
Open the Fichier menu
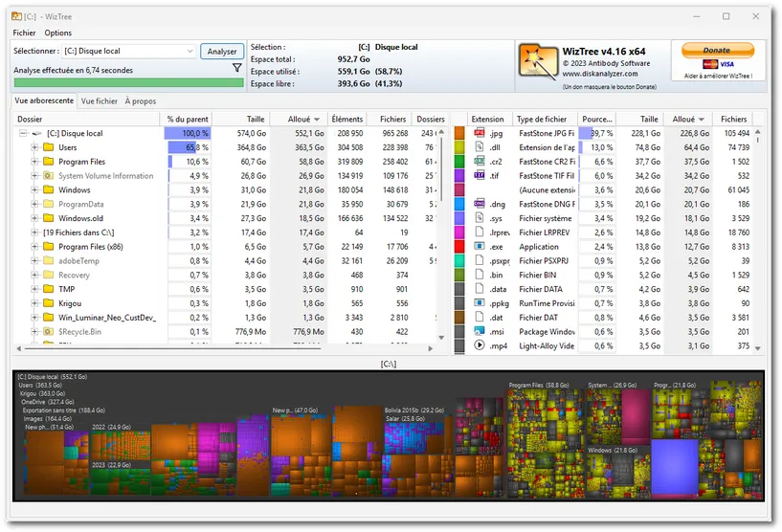tap(24, 33)
